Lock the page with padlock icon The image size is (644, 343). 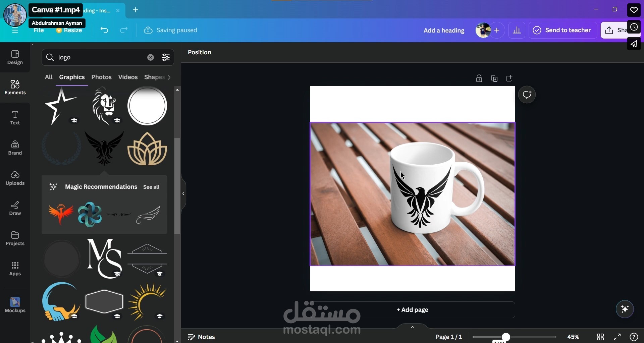point(479,78)
